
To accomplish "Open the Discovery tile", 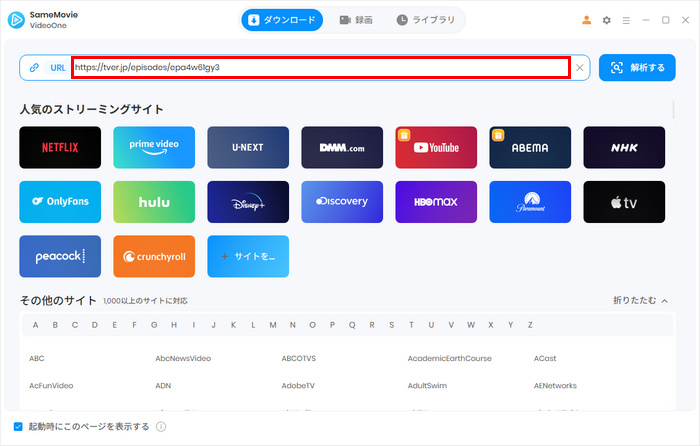I will (342, 202).
